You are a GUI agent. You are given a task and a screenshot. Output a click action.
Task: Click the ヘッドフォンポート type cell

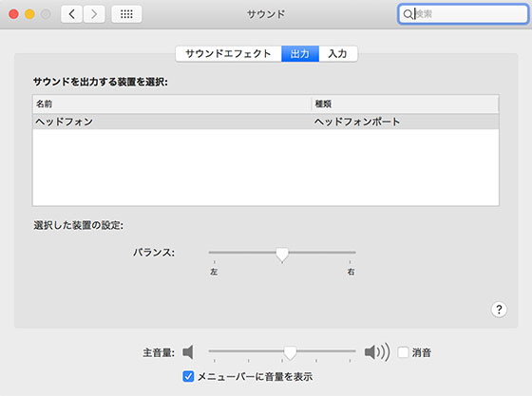(357, 122)
